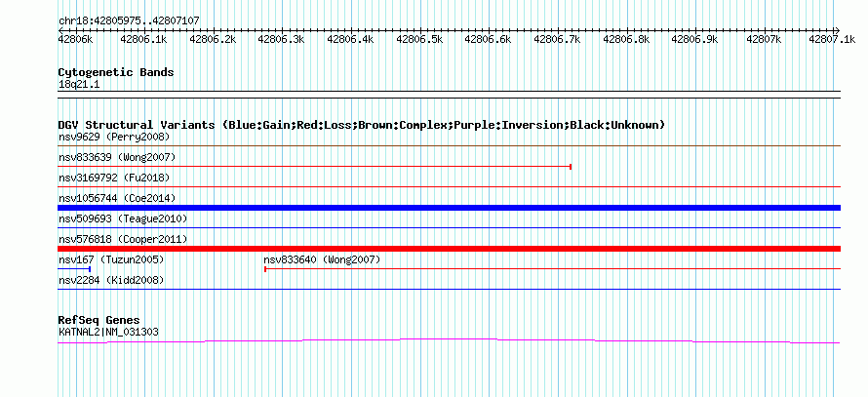The image size is (868, 397).
Task: Click the short blue nsv167 gain bar
Action: point(74,268)
